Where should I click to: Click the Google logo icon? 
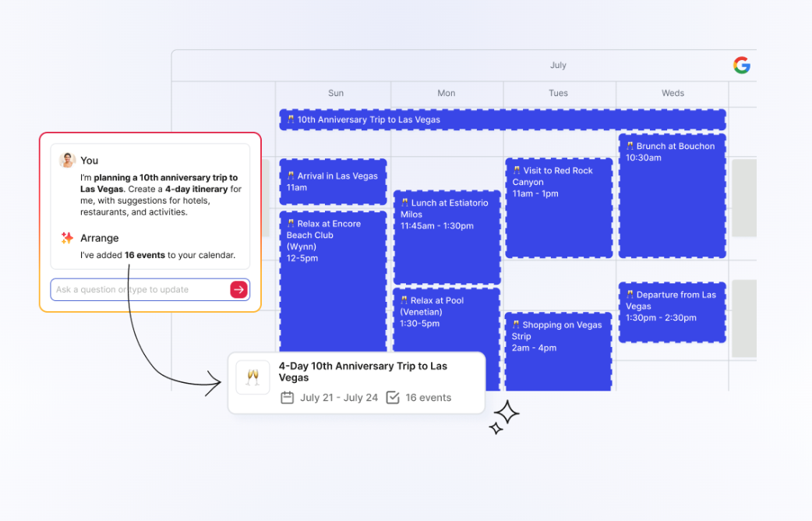tap(742, 66)
